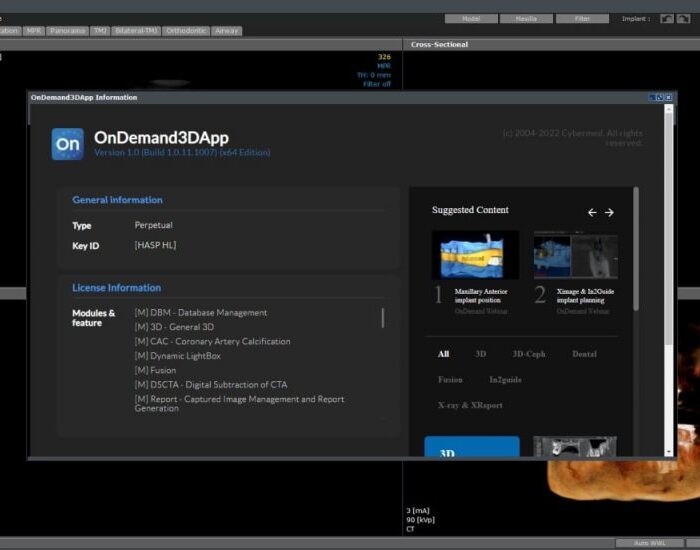This screenshot has height=550, width=700.
Task: Click the Cross-Sectional panel header
Action: point(551,44)
